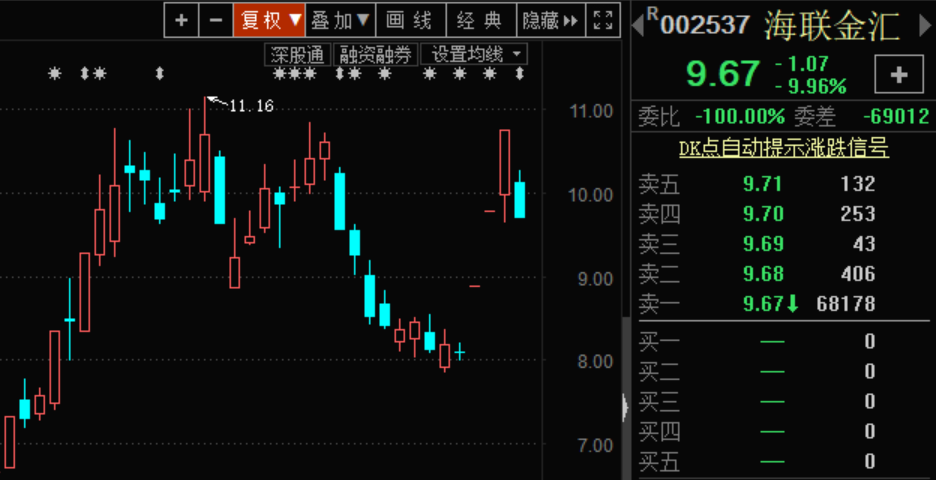Click the first info marker above chart

pos(55,74)
